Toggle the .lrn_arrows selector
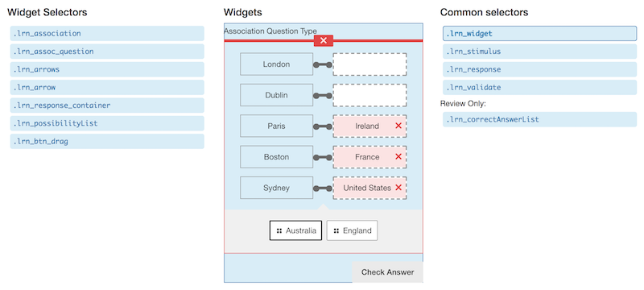This screenshot has height=290, width=644. pos(107,69)
